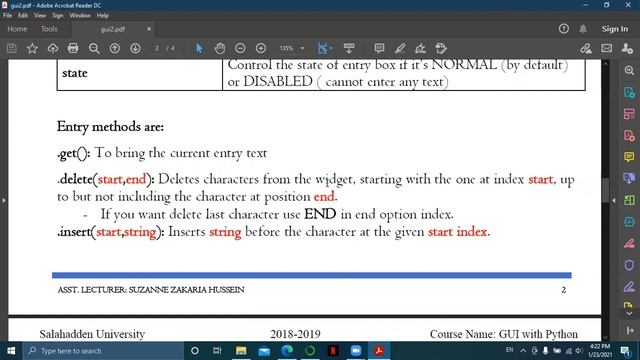Click the page number field showing 2
The height and width of the screenshot is (360, 640).
(157, 48)
